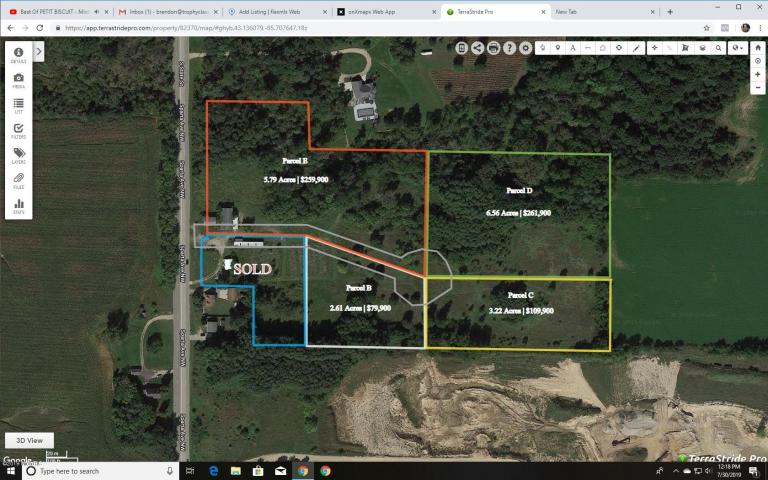
Task: Open the Details panel in the sidebar
Action: coord(18,55)
